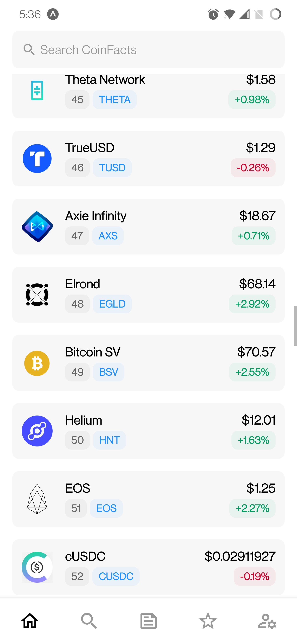Open the Favorites star tab
The image size is (297, 644).
tap(208, 620)
